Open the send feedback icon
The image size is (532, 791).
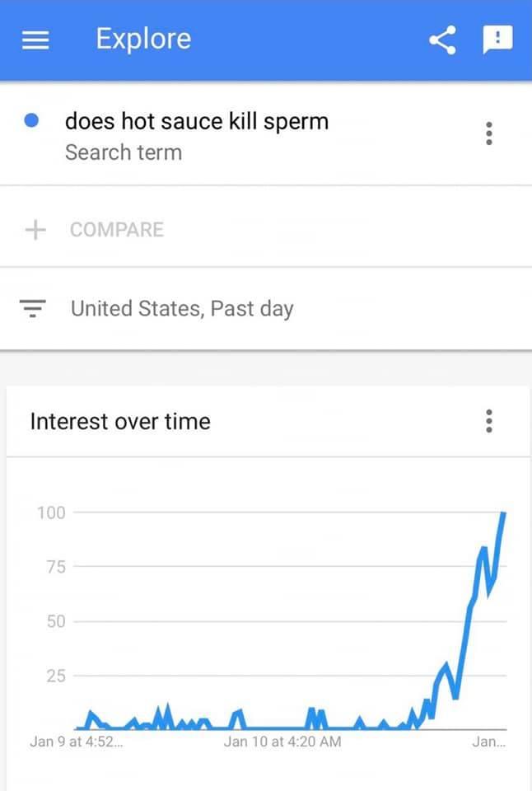point(497,40)
